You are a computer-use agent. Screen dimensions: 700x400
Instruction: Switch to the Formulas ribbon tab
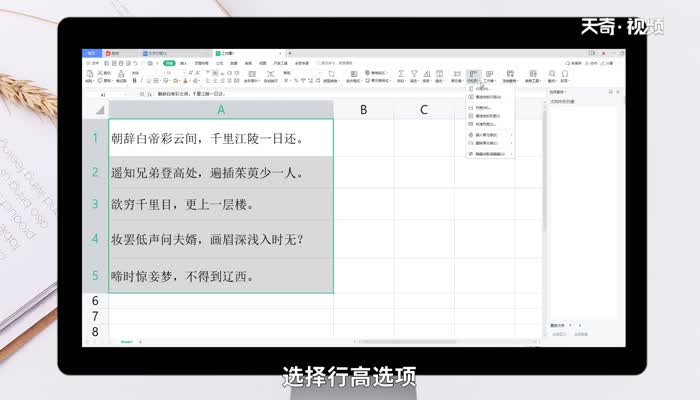[220, 63]
